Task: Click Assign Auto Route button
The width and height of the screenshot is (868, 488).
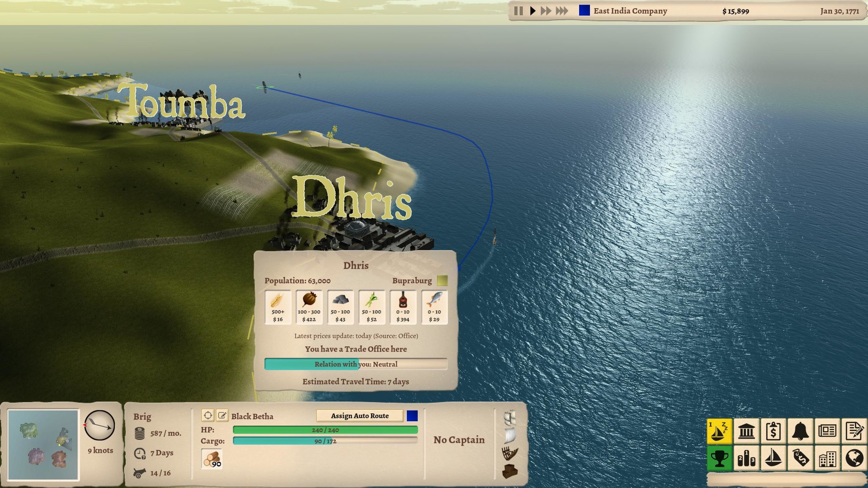Action: [359, 416]
